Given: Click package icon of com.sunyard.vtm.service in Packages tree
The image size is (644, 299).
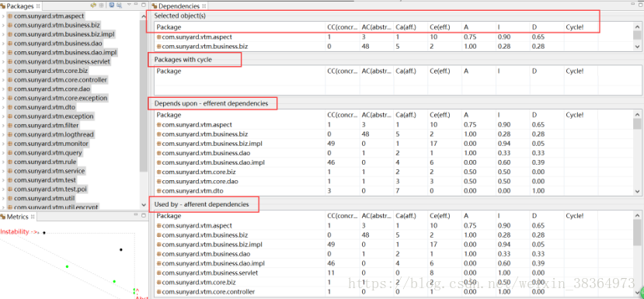Looking at the screenshot, I should point(10,171).
